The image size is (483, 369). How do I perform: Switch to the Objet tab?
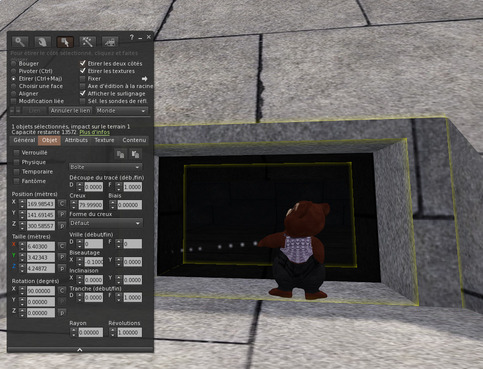(49, 140)
